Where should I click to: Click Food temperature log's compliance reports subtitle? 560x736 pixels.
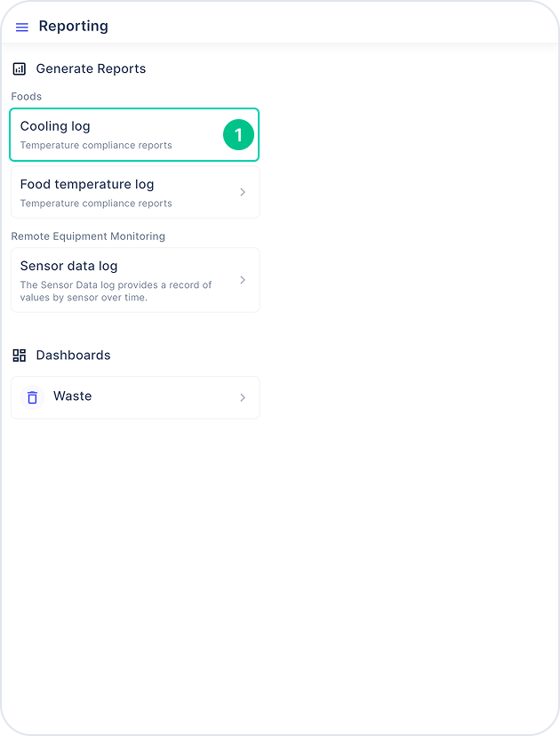(x=96, y=204)
